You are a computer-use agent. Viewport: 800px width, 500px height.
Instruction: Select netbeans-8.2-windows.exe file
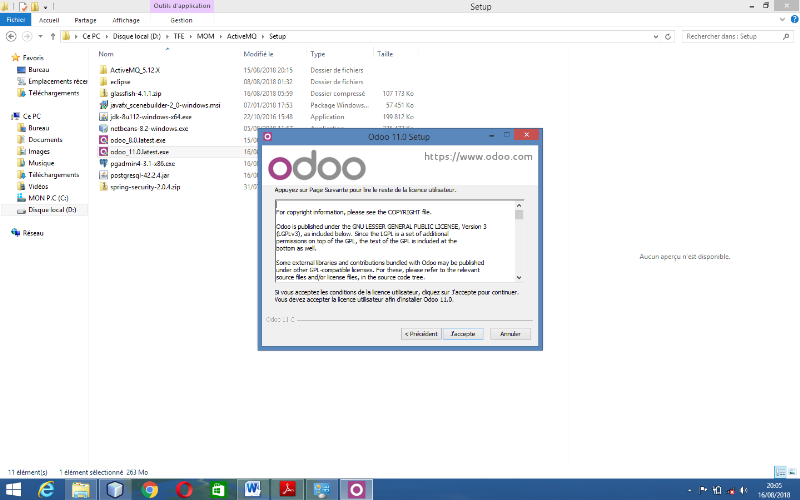tap(149, 129)
